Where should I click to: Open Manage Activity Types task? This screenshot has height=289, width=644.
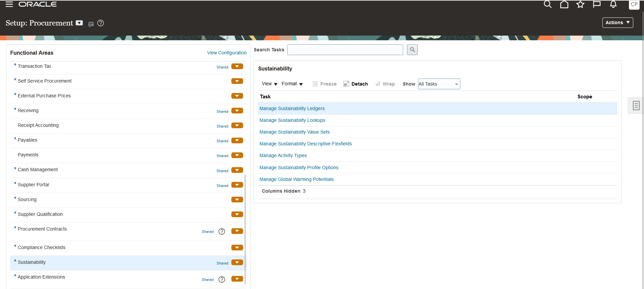(283, 155)
